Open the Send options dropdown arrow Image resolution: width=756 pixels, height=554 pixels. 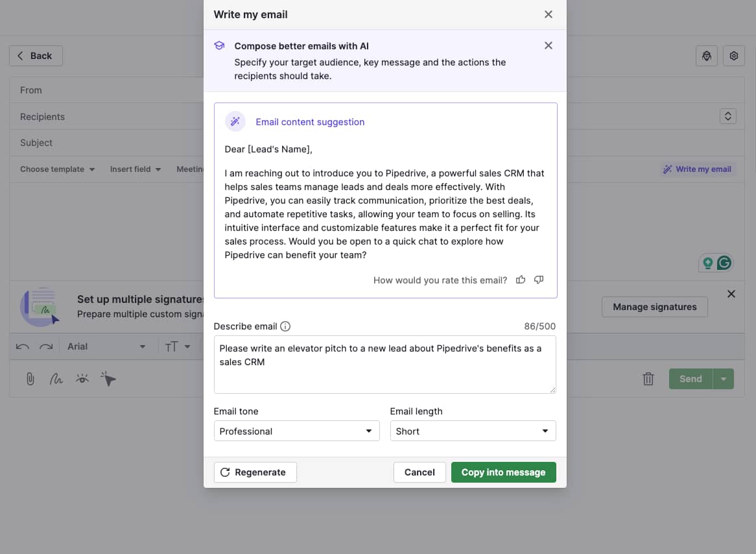point(723,379)
